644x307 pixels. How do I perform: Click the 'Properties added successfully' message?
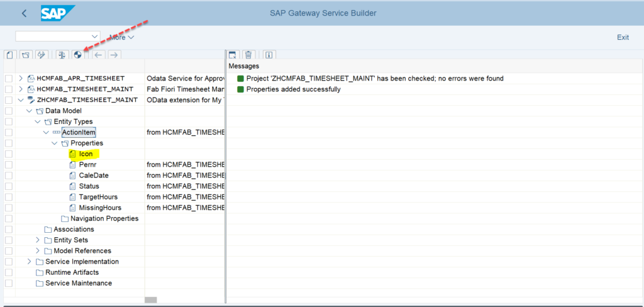(293, 89)
